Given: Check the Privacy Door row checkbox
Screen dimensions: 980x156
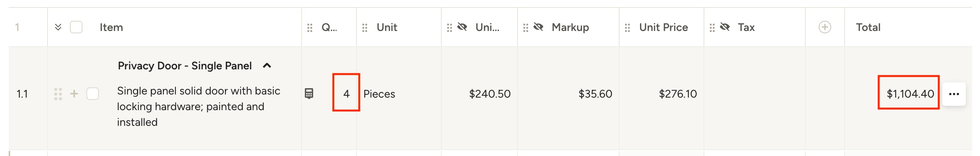Looking at the screenshot, I should pyautogui.click(x=93, y=94).
